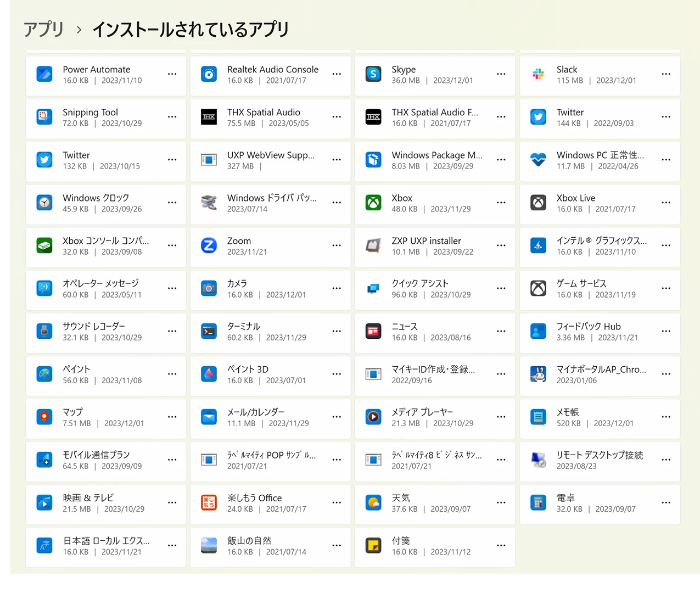Click the フィードバック Hub icon

point(538,331)
